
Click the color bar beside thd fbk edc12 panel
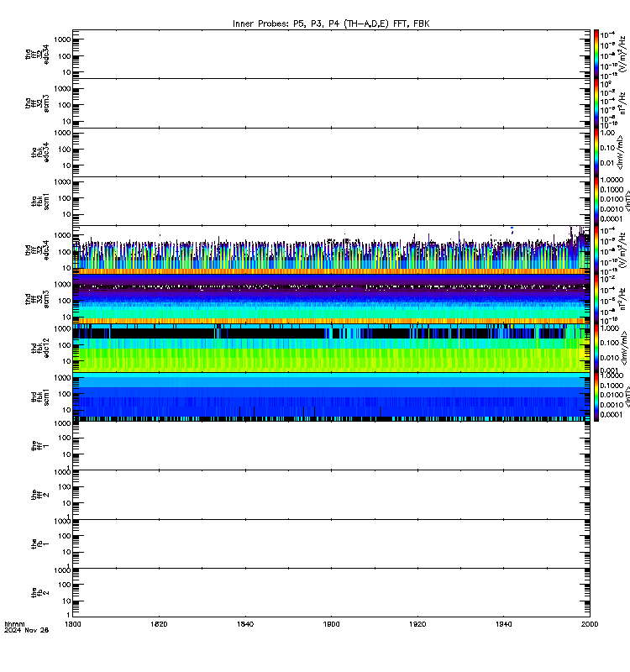[x=596, y=348]
